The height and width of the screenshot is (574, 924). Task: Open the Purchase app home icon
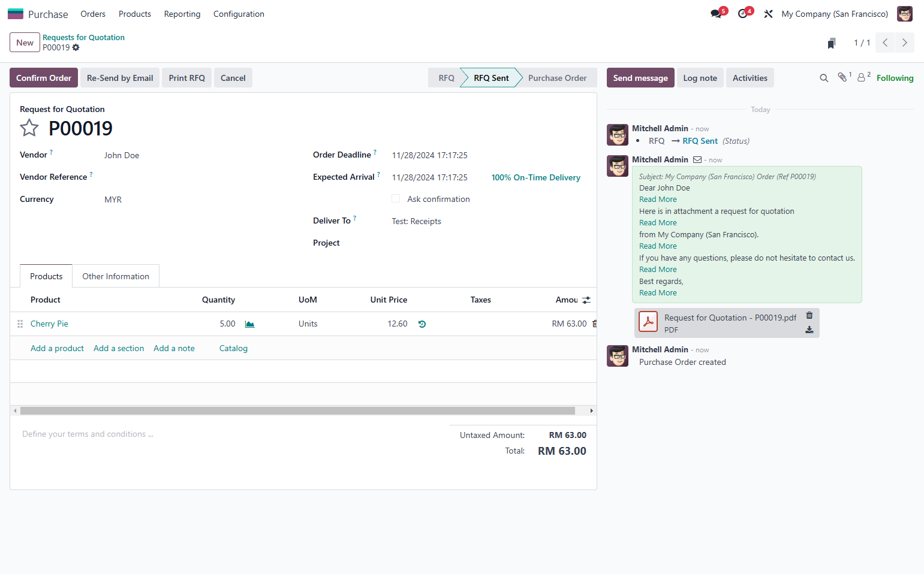pos(16,14)
